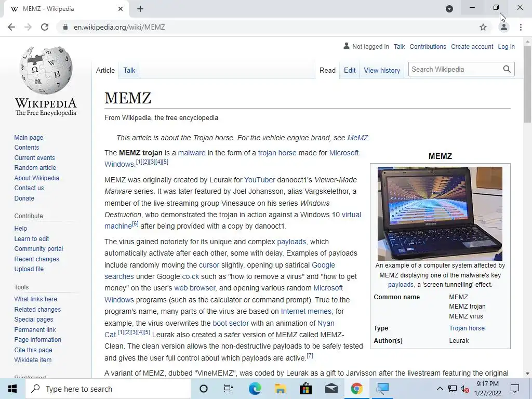Click the monitor app icon next to Chrome

click(x=382, y=389)
